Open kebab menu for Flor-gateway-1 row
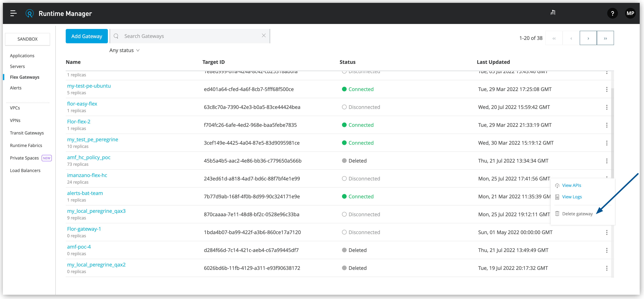The image size is (644, 299). [606, 232]
